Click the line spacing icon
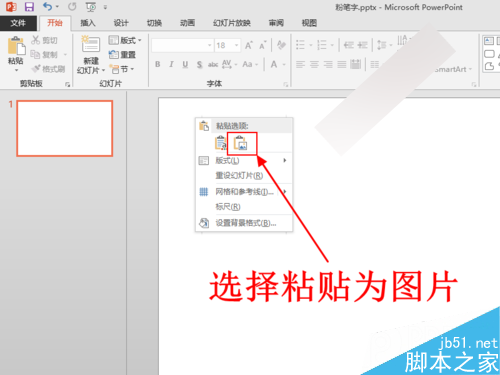This screenshot has width=500, height=375. tap(381, 45)
